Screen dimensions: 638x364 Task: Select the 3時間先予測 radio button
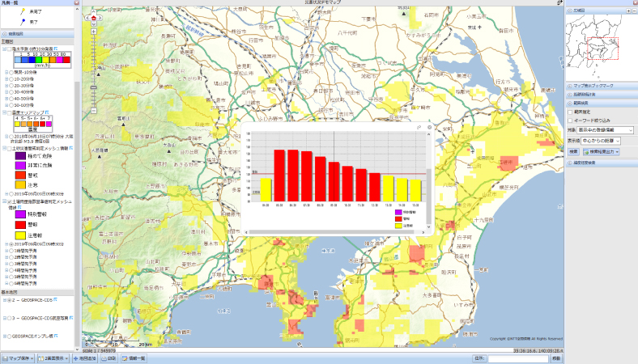click(x=11, y=264)
